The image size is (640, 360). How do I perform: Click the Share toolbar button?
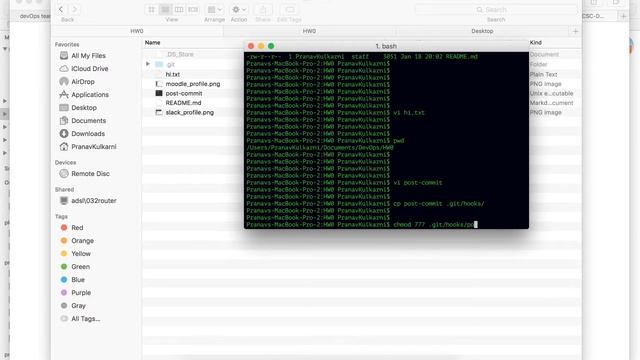click(x=263, y=9)
